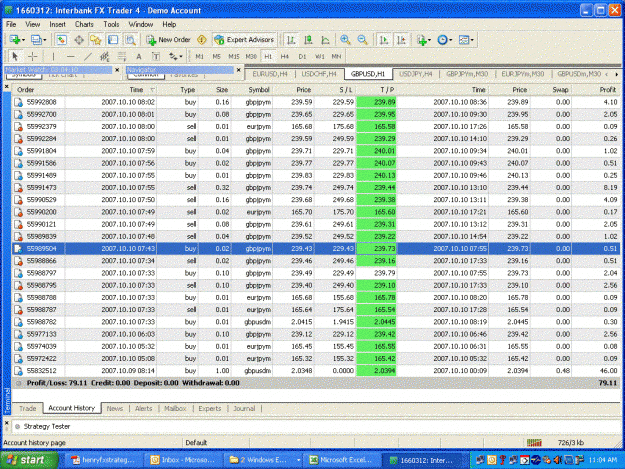Open the Profiles dropdown arrow

(x=45, y=40)
